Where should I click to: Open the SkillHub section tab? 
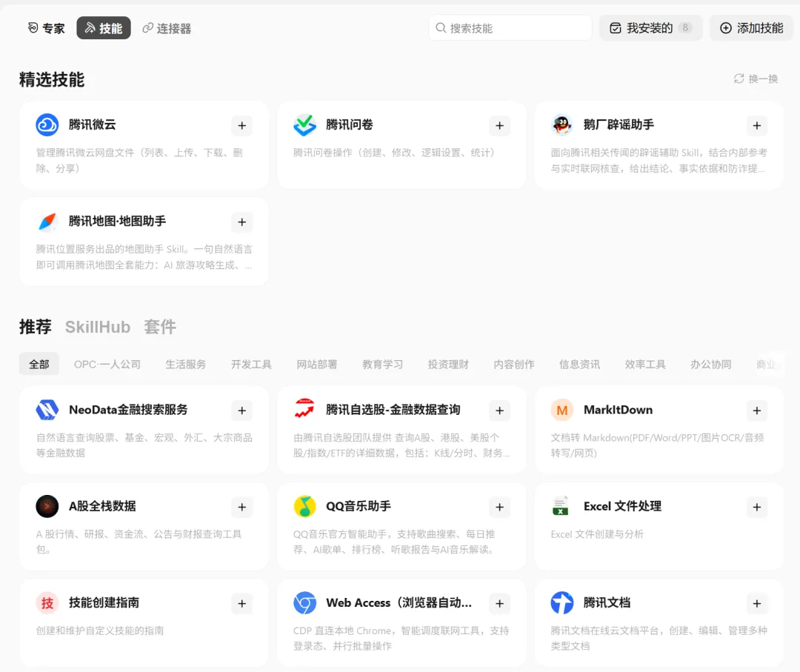click(x=98, y=327)
